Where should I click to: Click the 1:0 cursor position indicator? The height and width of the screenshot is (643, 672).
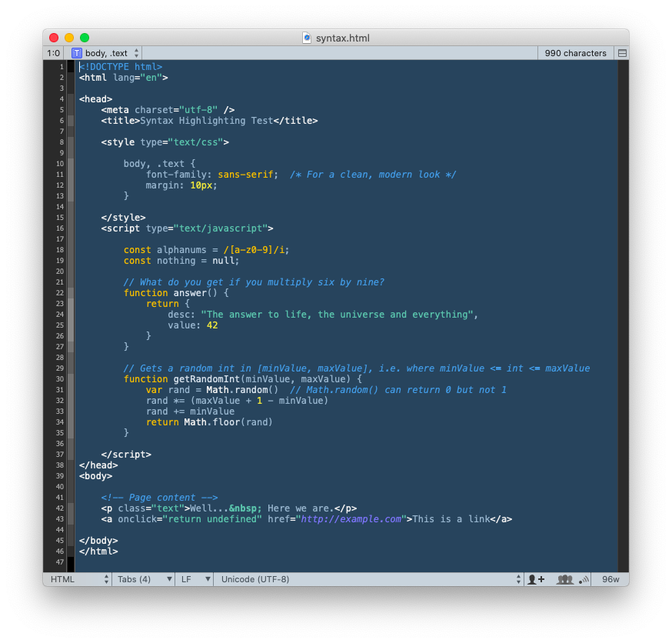[53, 53]
